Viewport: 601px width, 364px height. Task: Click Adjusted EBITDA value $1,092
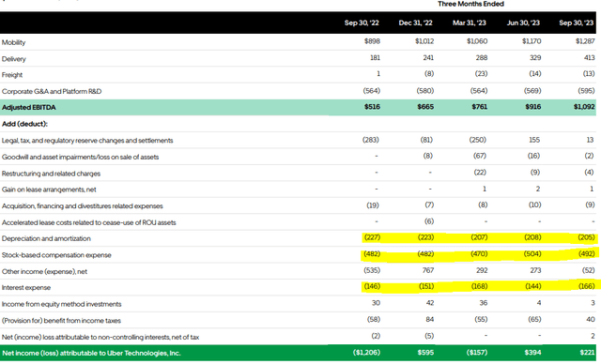click(584, 107)
